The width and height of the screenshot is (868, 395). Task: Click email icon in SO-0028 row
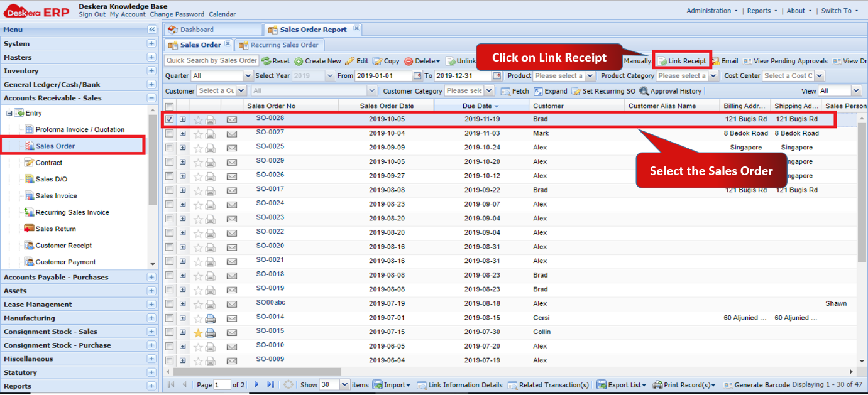pyautogui.click(x=232, y=119)
